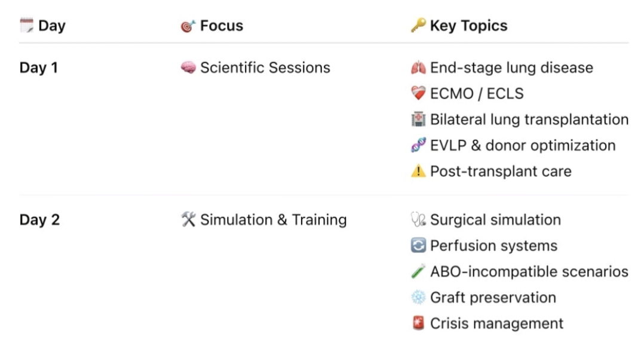Viewport: 644px width, 355px height.
Task: Click the tools icon beside Simulation & Training
Action: pyautogui.click(x=188, y=220)
